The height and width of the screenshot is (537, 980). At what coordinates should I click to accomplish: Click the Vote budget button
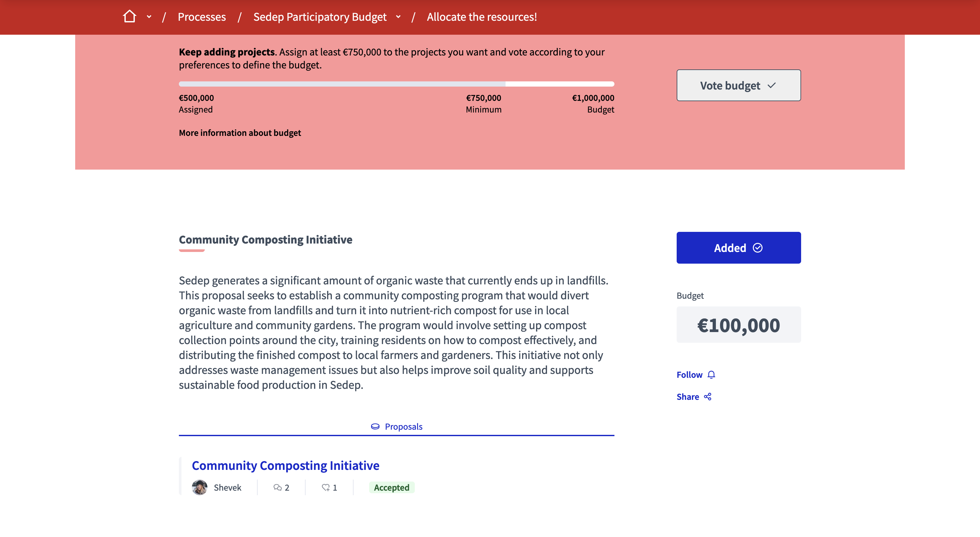coord(738,85)
